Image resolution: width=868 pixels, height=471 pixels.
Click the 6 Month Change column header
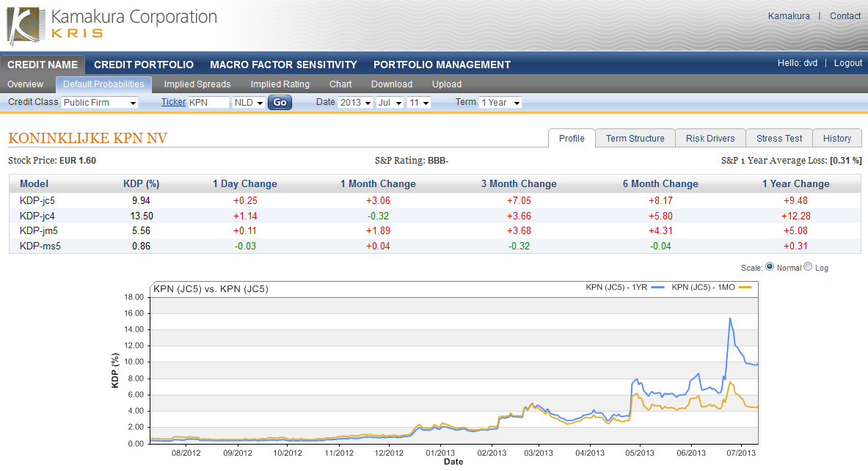tap(660, 183)
